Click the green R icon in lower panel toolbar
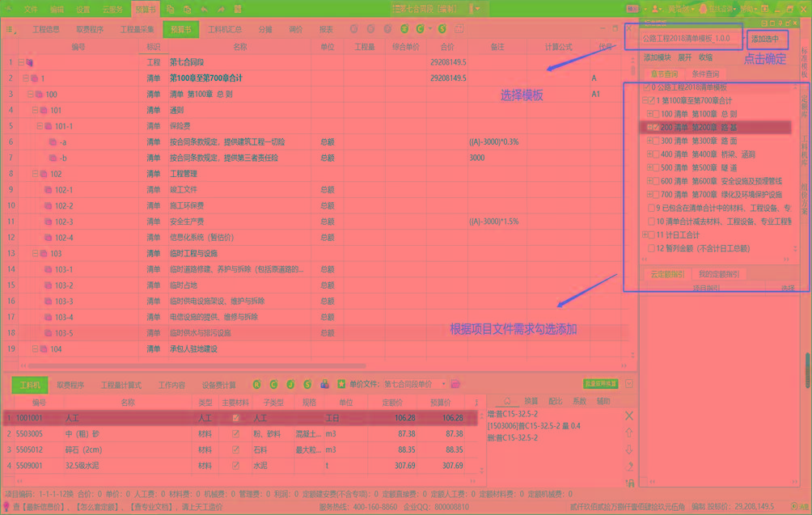The height and width of the screenshot is (515, 812). click(x=257, y=384)
